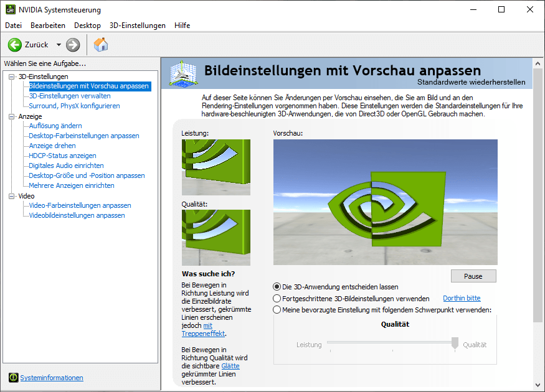545x392 pixels.
Task: Open 'Desktop-Größe und -Position anpassen'
Action: (x=87, y=175)
